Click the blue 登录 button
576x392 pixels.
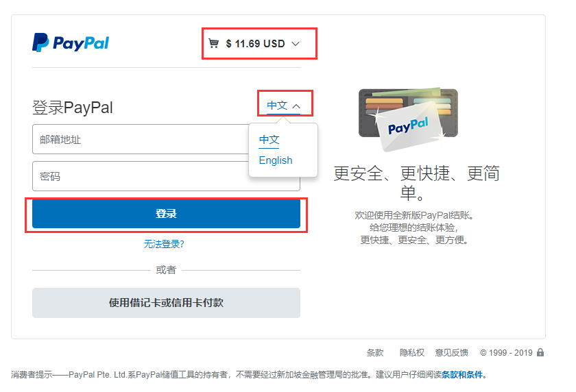tap(166, 214)
